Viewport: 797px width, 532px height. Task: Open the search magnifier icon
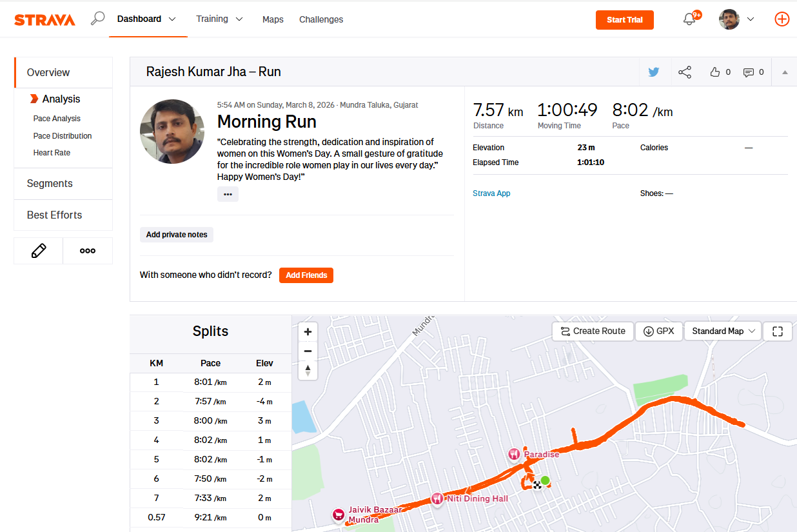pyautogui.click(x=97, y=19)
